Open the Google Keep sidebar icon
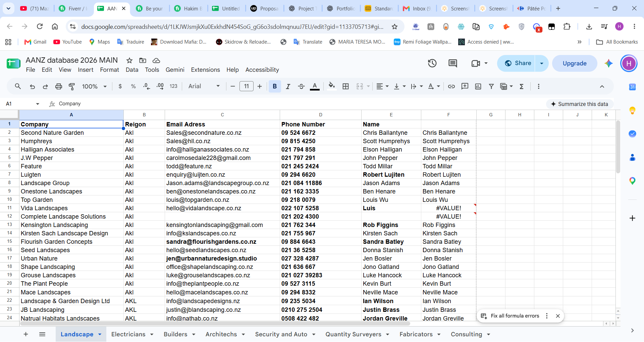The image size is (644, 342). click(632, 110)
